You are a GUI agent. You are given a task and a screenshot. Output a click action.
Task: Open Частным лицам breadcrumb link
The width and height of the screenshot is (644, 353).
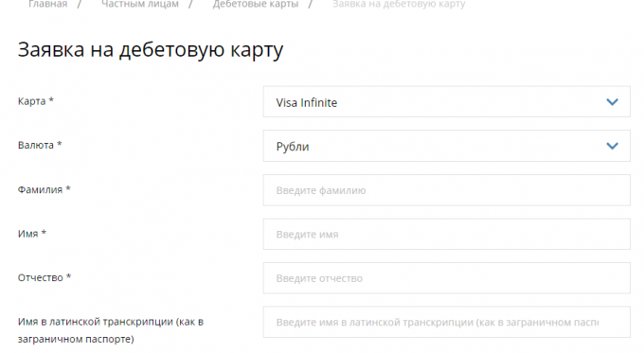point(140,4)
